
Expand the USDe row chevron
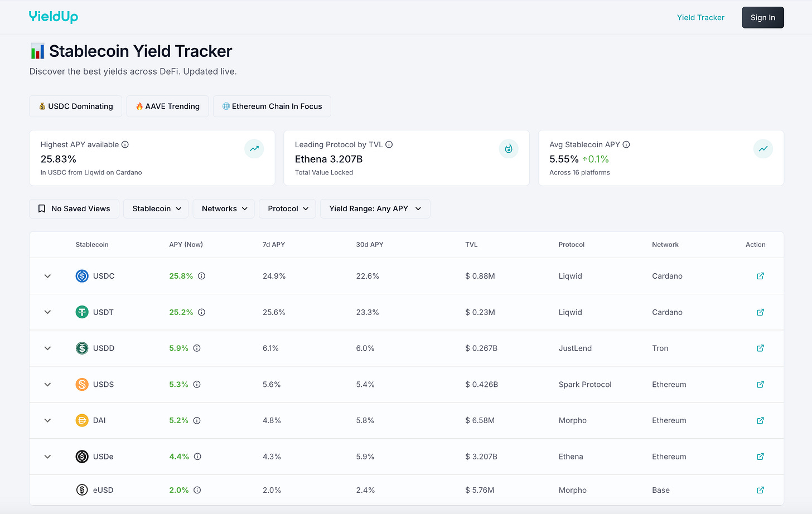pos(47,457)
